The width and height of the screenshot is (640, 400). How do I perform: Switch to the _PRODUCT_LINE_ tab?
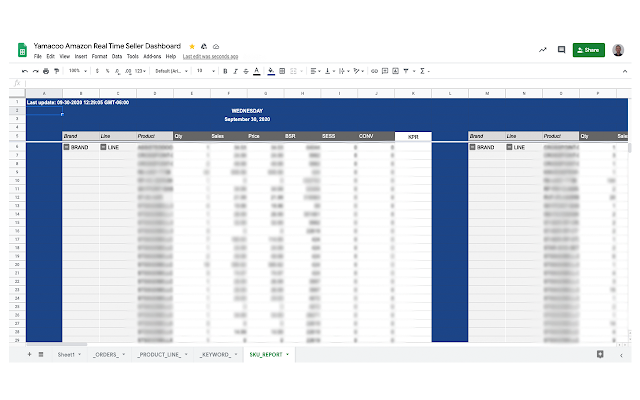[x=162, y=354]
